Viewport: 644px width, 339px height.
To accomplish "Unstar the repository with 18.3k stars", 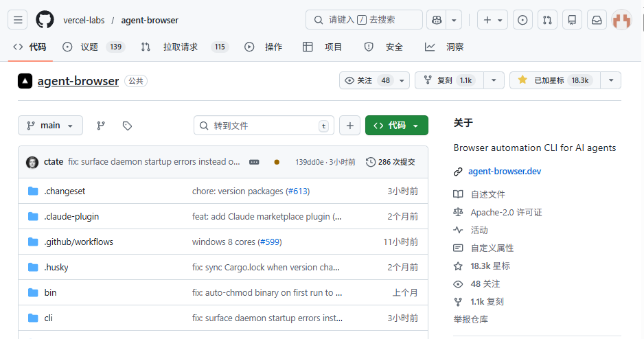I will point(555,80).
